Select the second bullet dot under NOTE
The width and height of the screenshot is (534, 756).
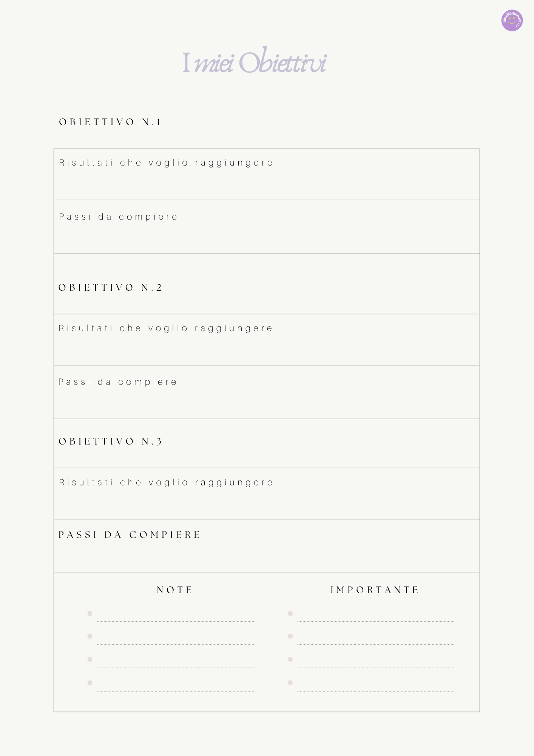[x=90, y=636]
